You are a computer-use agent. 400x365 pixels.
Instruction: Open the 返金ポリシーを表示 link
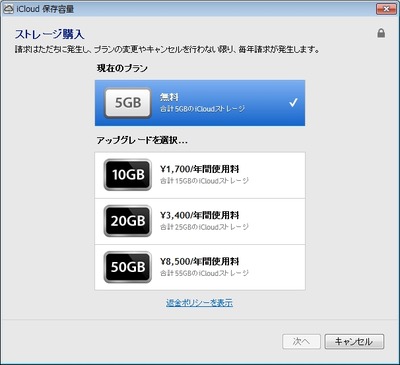tap(199, 303)
